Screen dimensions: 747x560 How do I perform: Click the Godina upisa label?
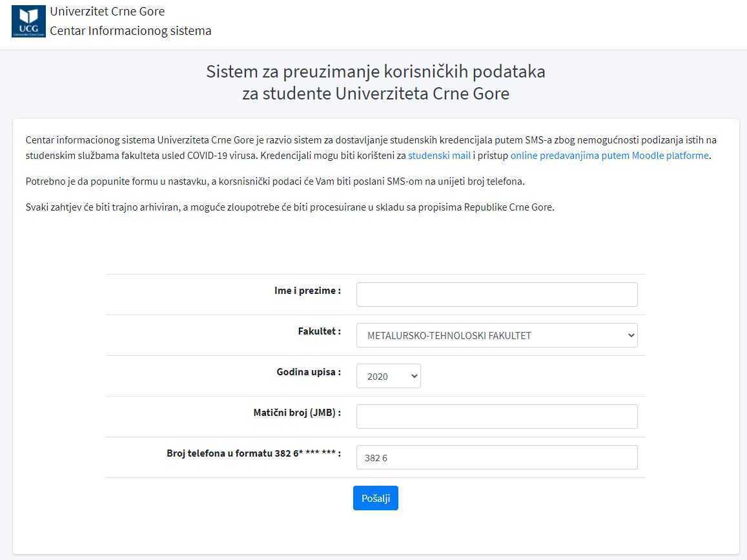(309, 372)
